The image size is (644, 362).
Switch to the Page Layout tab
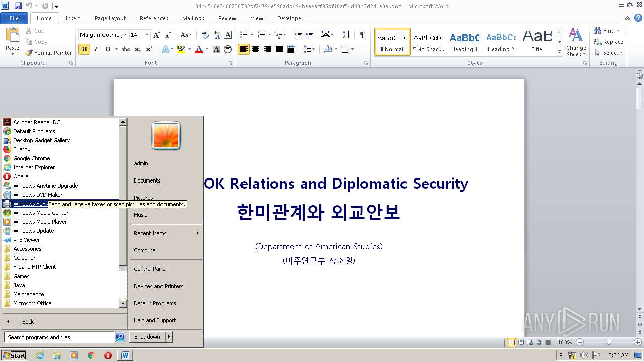(x=110, y=18)
